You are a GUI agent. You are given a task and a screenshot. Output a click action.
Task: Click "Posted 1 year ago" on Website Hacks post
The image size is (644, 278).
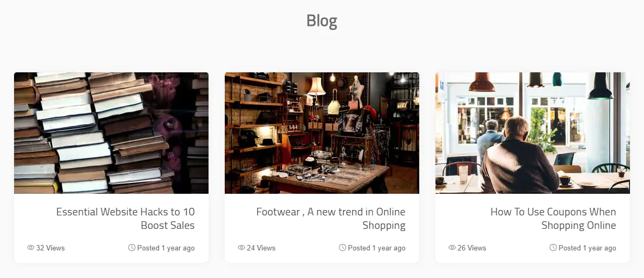tap(166, 248)
